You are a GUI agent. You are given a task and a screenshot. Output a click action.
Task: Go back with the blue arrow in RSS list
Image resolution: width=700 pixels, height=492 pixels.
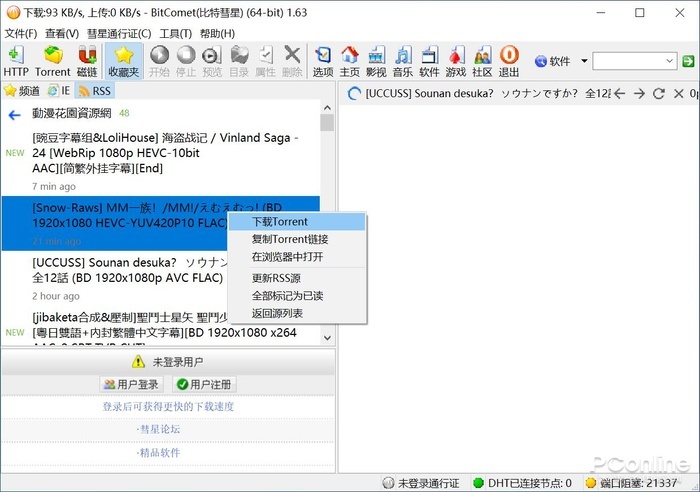point(14,115)
